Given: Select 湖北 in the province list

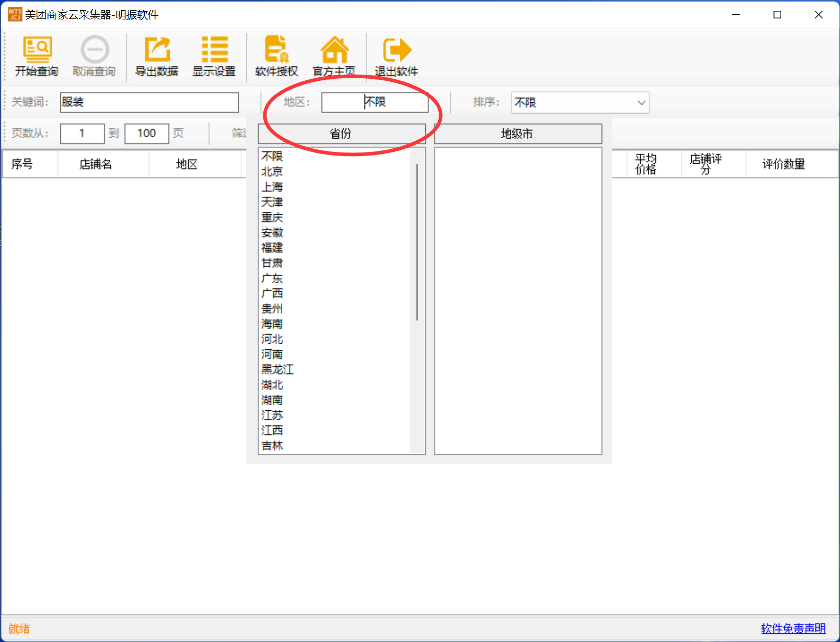Looking at the screenshot, I should [273, 385].
